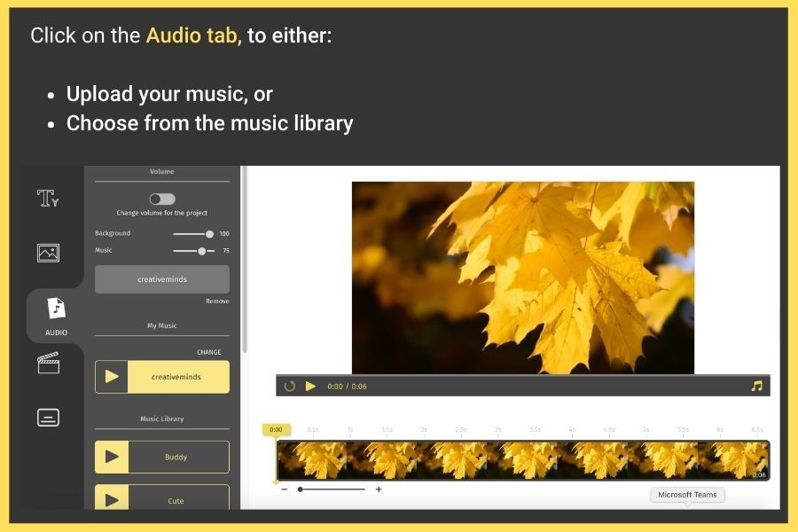Zoom in the timeline with plus
Screen dimensions: 798x532
tap(379, 489)
